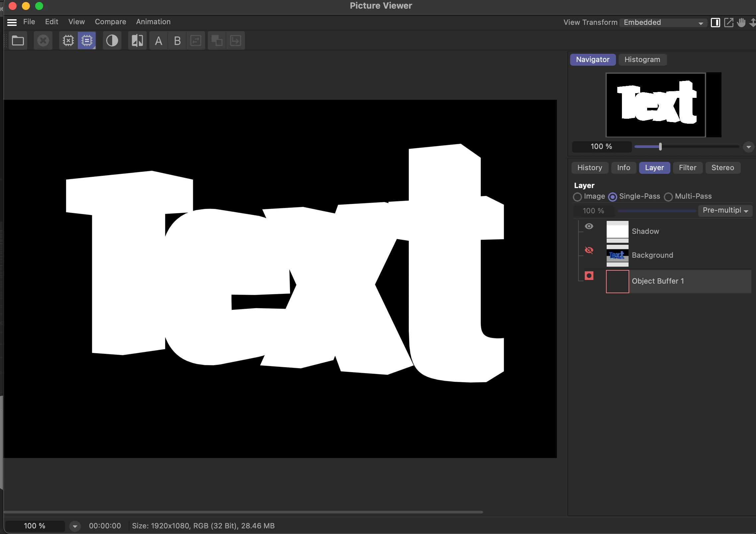Show the hidden Background layer

pyautogui.click(x=589, y=250)
